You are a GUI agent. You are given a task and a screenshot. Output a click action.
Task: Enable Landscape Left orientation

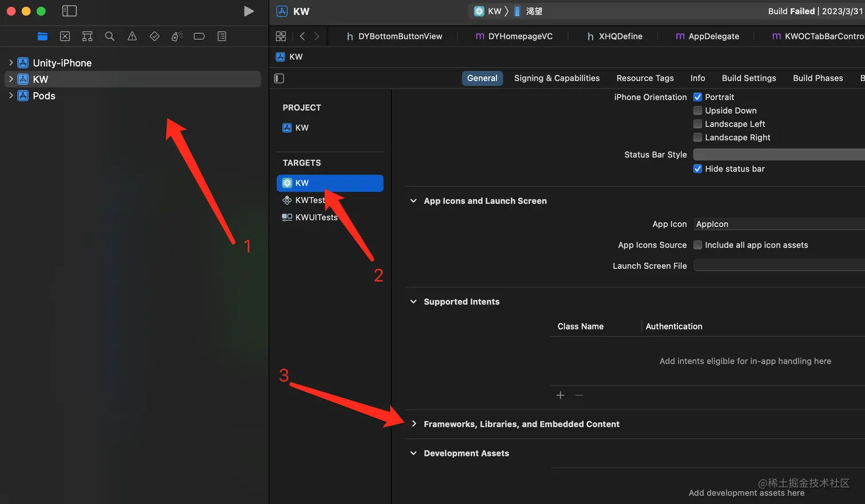coord(697,124)
